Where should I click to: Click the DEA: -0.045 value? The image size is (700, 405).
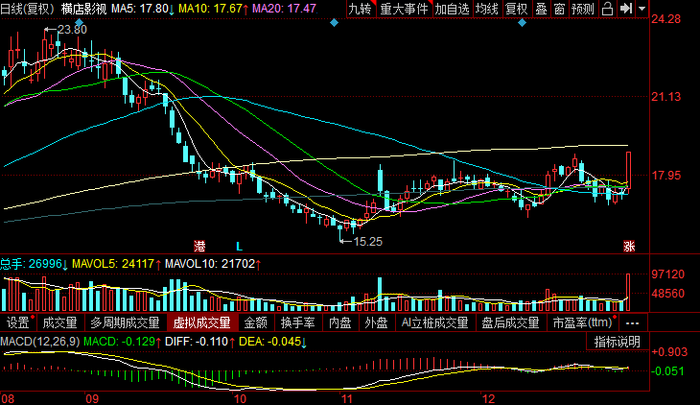[x=273, y=342]
